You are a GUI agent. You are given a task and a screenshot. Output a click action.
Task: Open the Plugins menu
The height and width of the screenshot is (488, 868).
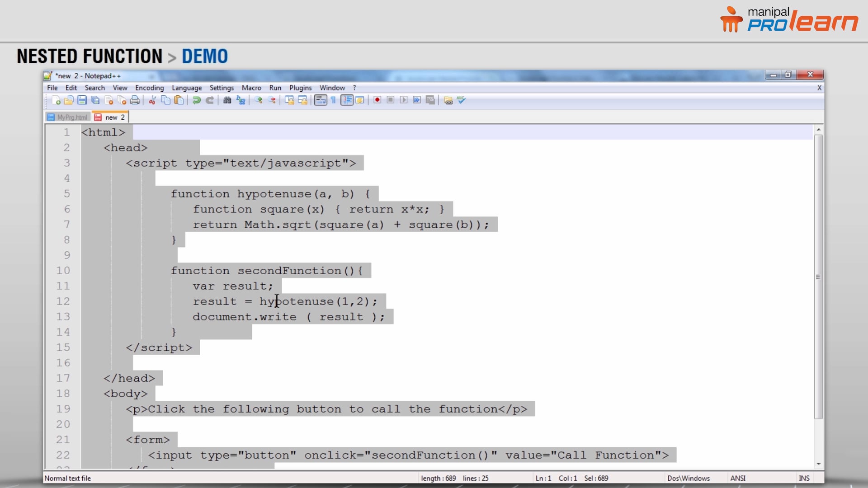(x=300, y=88)
